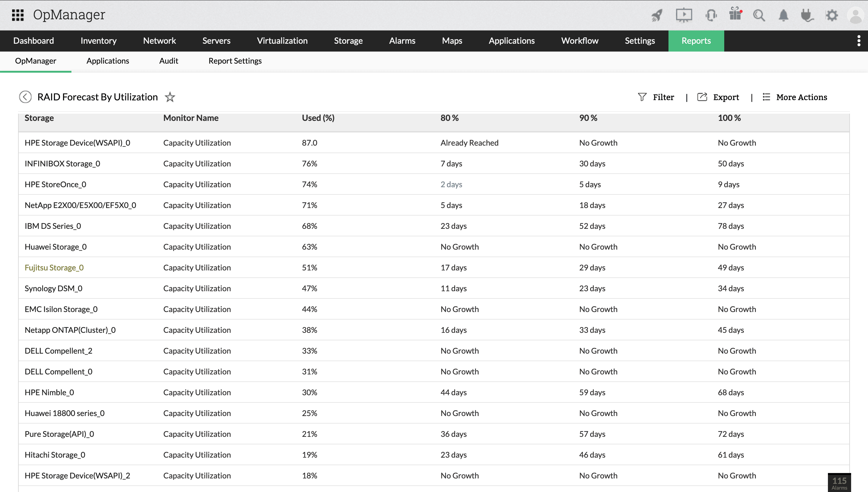Open the Fujitsu Storage_0 link
Viewport: 868px width, 492px height.
(x=54, y=268)
